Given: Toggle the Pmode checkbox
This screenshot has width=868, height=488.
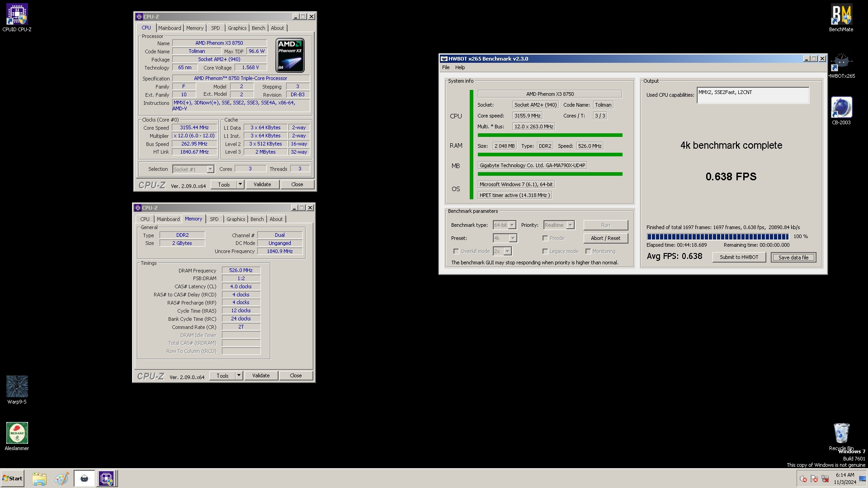Looking at the screenshot, I should (545, 238).
